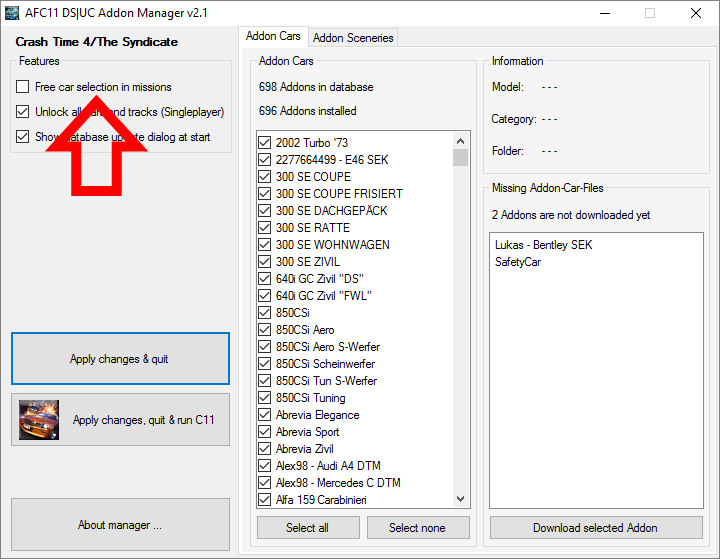This screenshot has width=720, height=559.
Task: Click the app icon in title bar
Action: pos(13,13)
